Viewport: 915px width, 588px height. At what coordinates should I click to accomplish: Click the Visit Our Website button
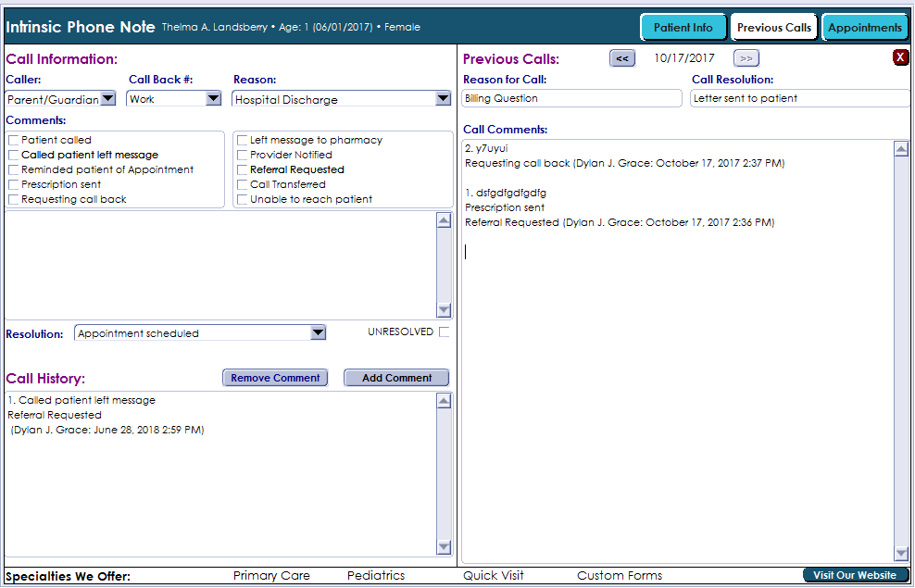coord(854,575)
